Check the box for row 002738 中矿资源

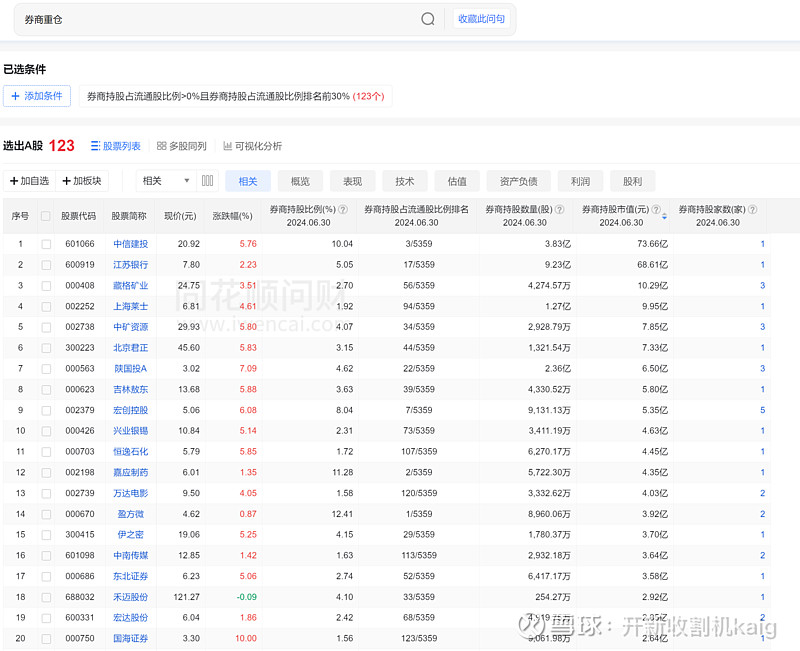pos(46,327)
